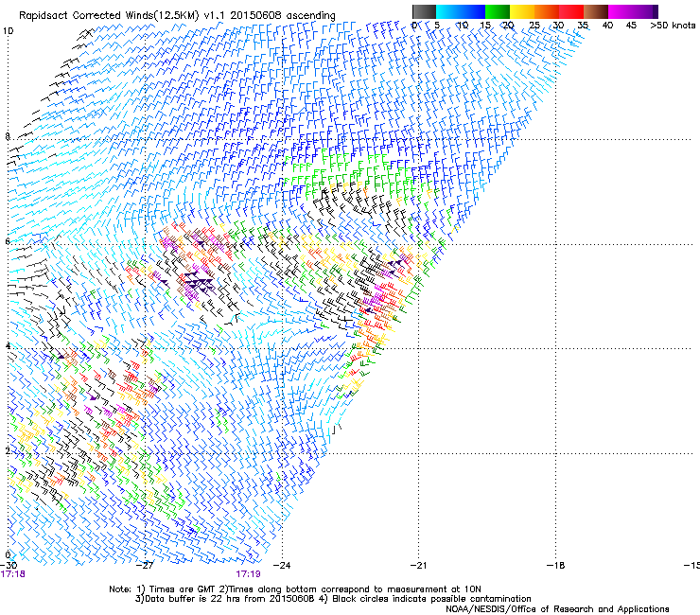Select the cyan-to-blue 5–15 knots legend band

tap(461, 11)
